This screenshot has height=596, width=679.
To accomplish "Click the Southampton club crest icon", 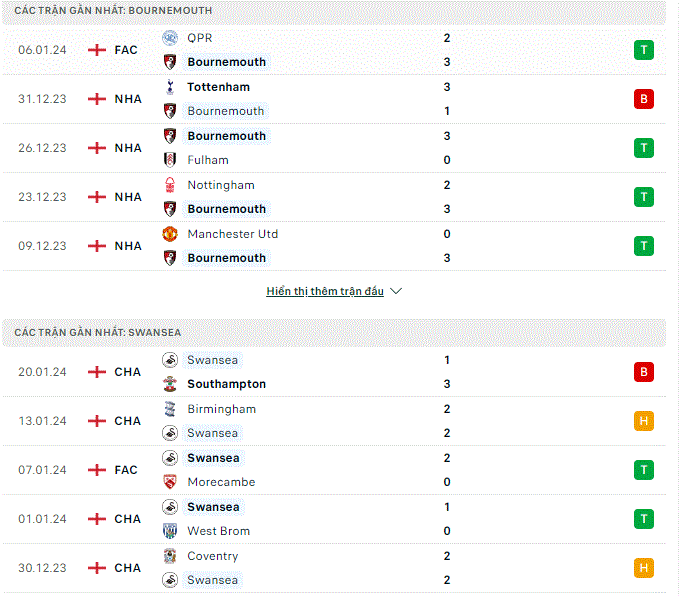I will 170,384.
